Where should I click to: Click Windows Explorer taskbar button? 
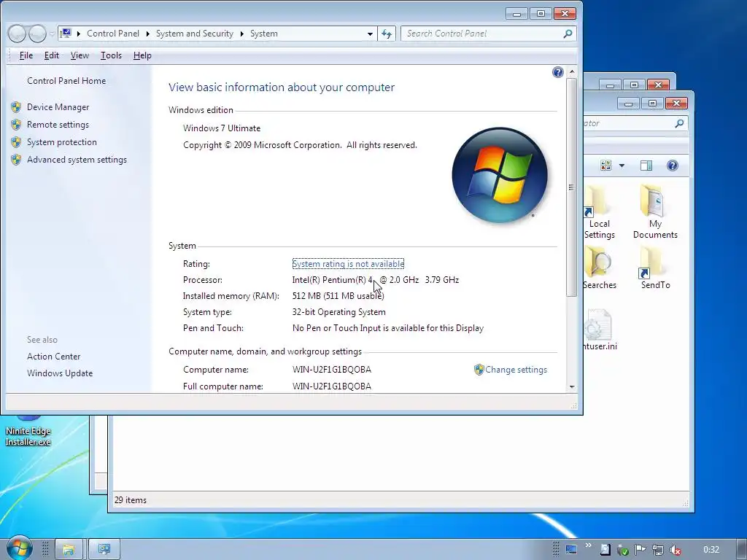[x=69, y=550]
